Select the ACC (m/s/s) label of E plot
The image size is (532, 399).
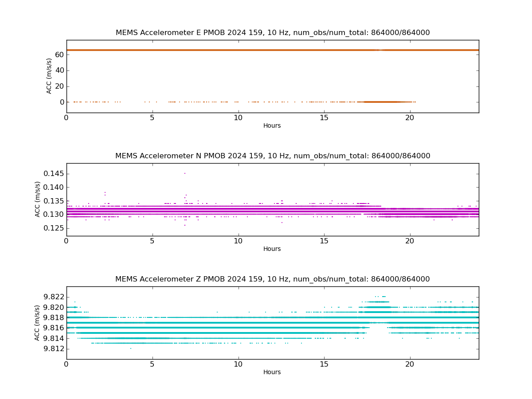pos(49,76)
